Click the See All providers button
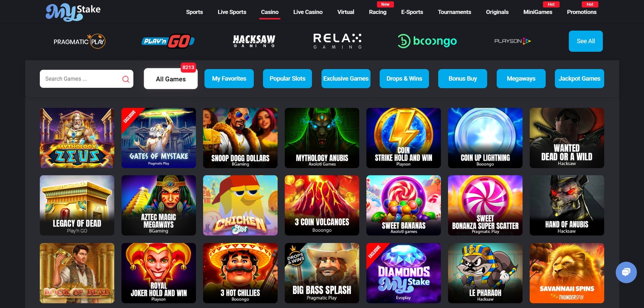The image size is (644, 308). point(585,41)
